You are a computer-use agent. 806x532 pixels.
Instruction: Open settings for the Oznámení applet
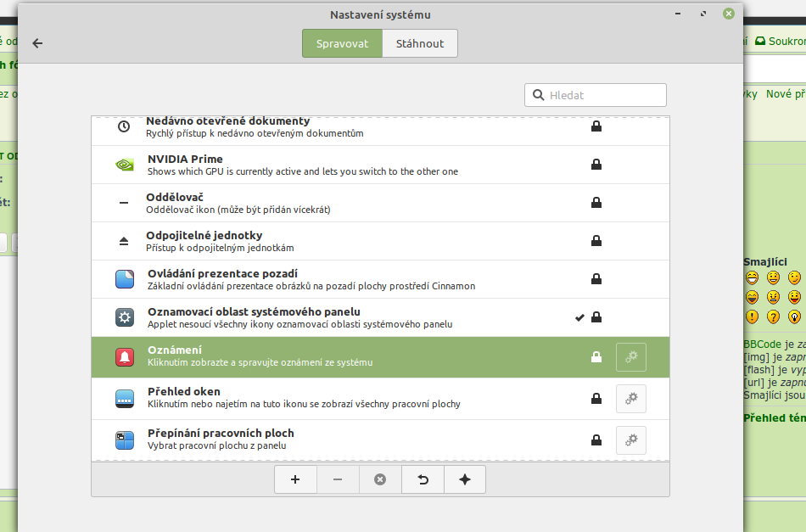[630, 357]
